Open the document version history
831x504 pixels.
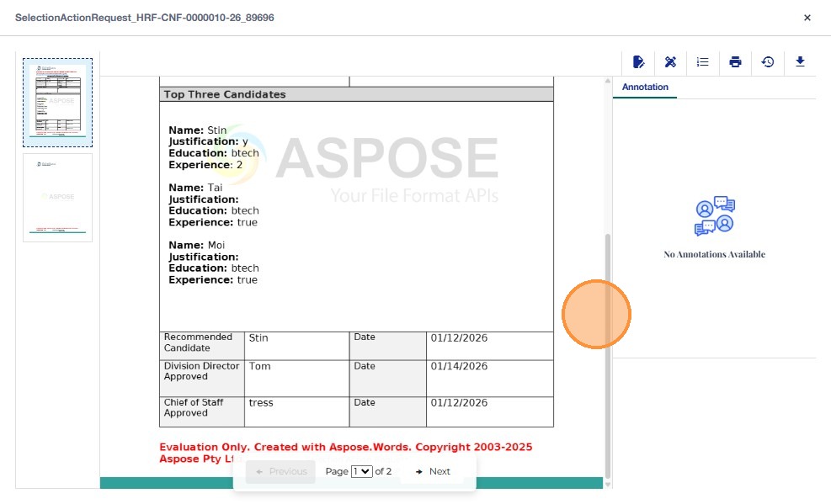coord(767,61)
